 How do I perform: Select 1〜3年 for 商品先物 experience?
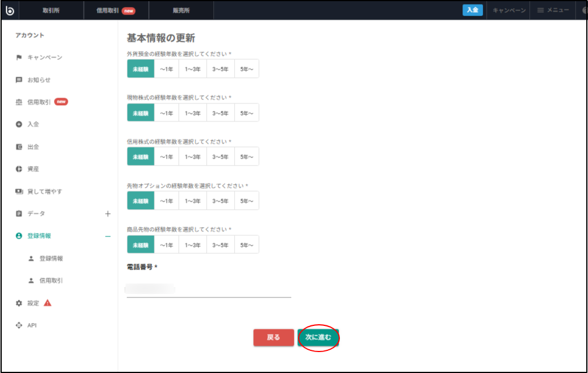point(193,245)
